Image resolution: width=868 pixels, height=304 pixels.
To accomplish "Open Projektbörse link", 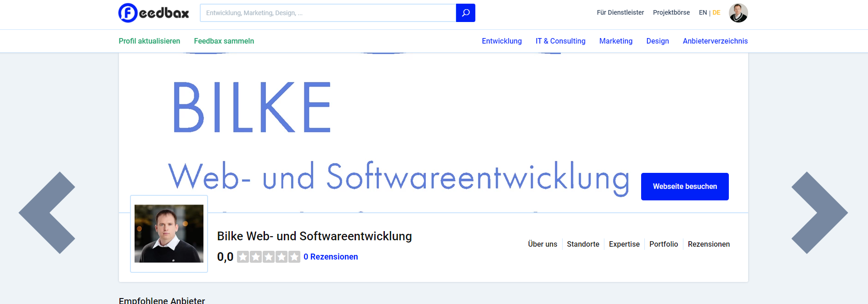I will [x=671, y=12].
